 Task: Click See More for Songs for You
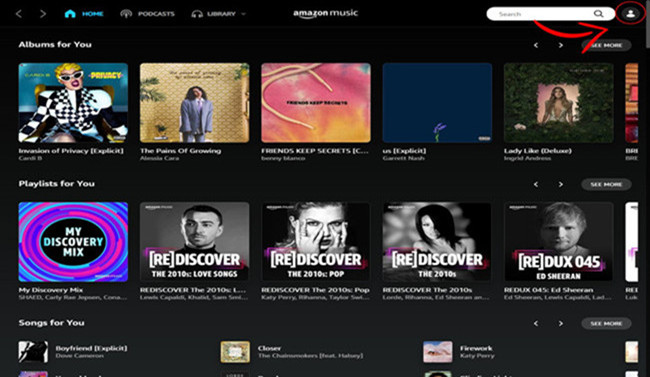[606, 323]
